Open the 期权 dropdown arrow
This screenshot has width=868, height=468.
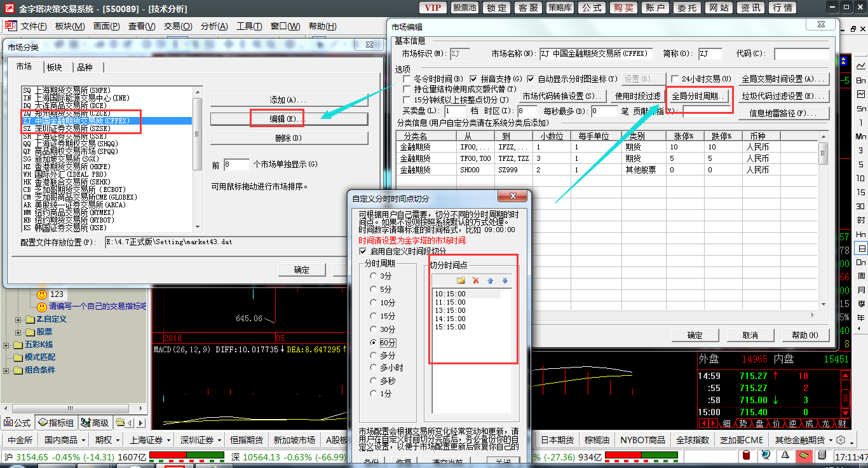click(118, 440)
